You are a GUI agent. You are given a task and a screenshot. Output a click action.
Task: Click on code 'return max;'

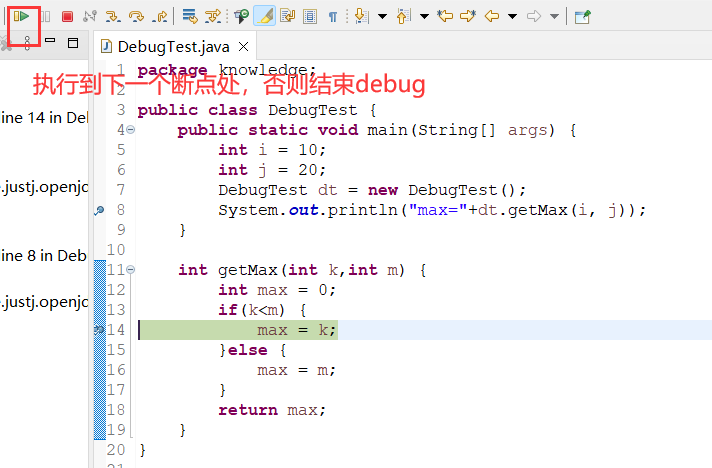(x=272, y=410)
